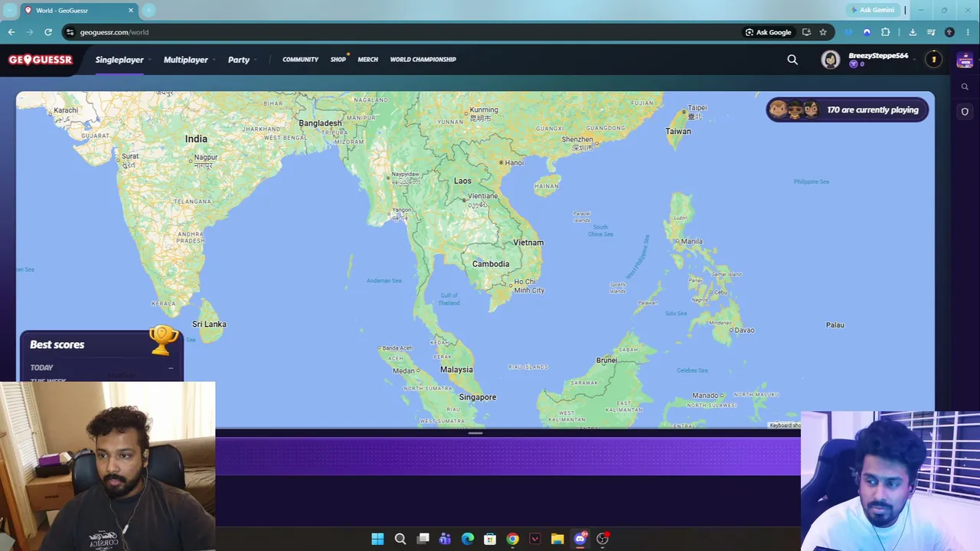Click the gold level 1 badge
The image size is (980, 551).
tap(933, 60)
